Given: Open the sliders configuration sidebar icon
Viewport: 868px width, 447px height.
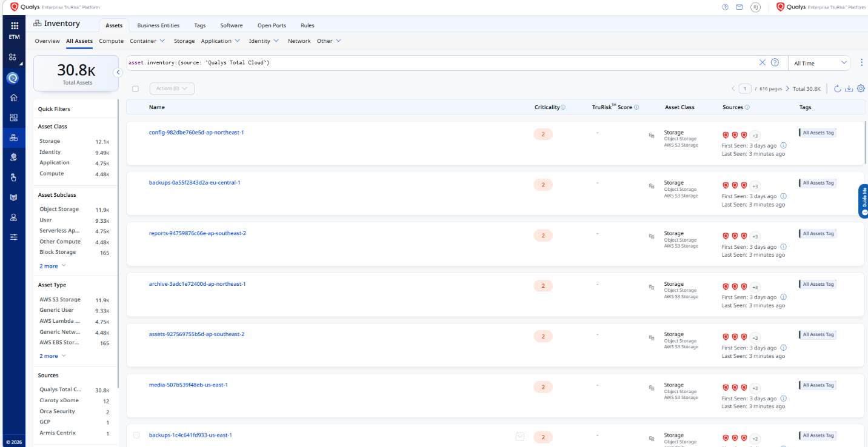Looking at the screenshot, I should (13, 237).
